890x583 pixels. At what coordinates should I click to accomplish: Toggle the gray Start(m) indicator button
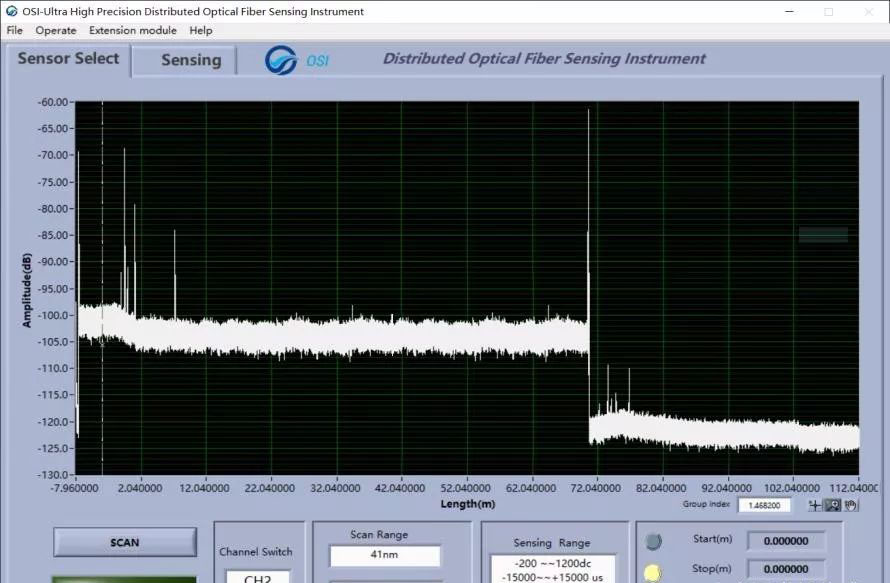point(654,542)
